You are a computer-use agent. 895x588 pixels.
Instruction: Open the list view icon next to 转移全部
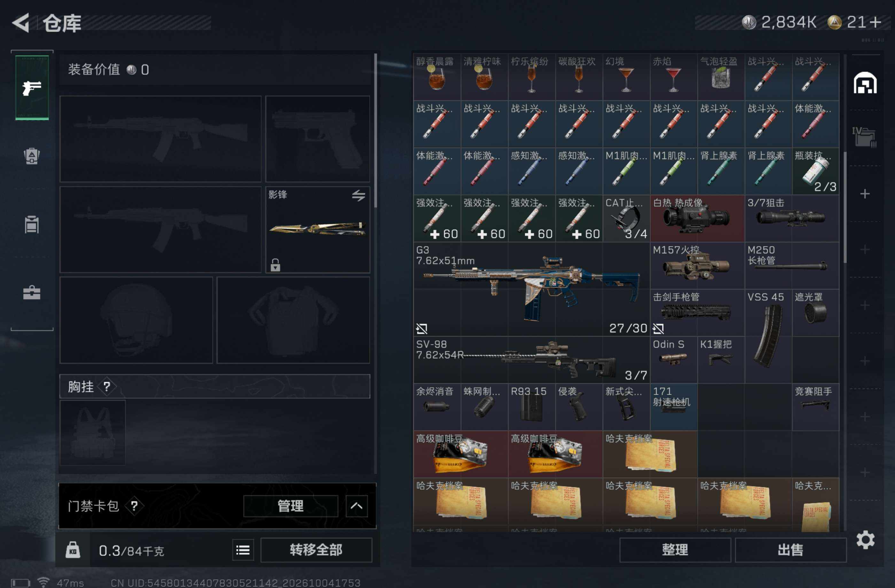[243, 550]
